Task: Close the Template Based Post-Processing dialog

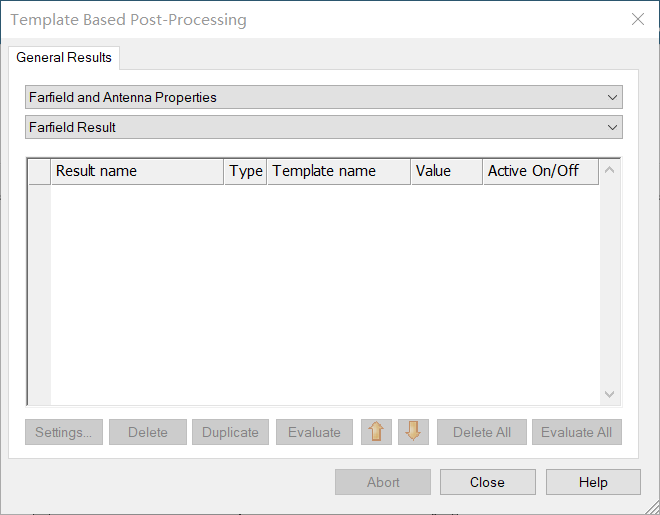Action: [x=638, y=19]
